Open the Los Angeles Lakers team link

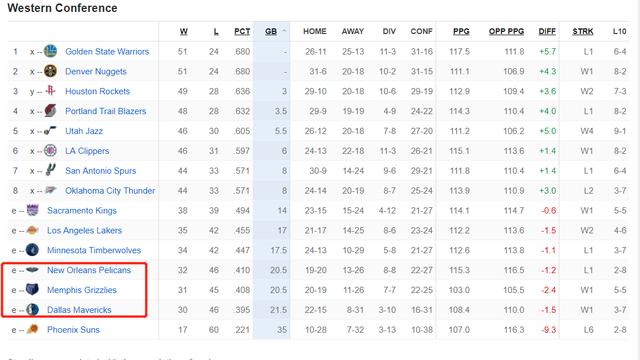pos(84,230)
